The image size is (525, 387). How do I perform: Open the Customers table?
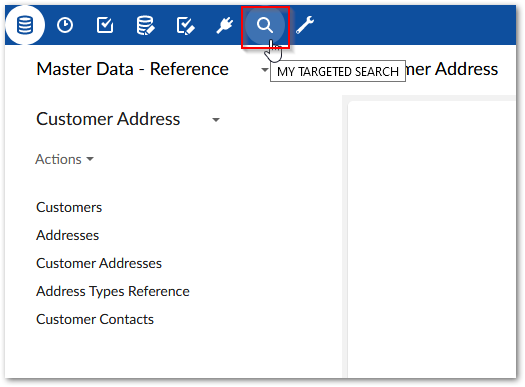click(x=69, y=207)
